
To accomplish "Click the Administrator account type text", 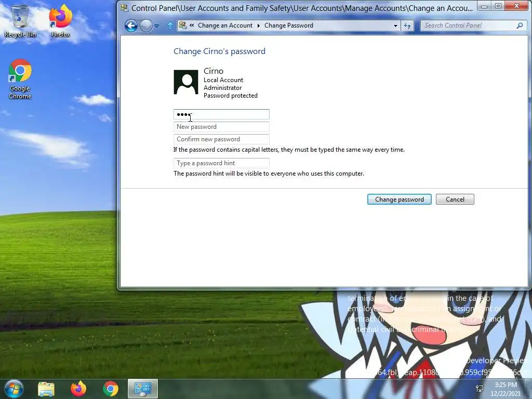I will pyautogui.click(x=222, y=88).
